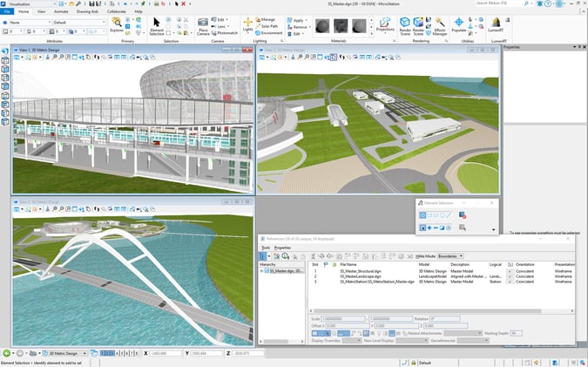Switch to the Drawing Aids ribbon tab
588x367 pixels.
coord(87,11)
